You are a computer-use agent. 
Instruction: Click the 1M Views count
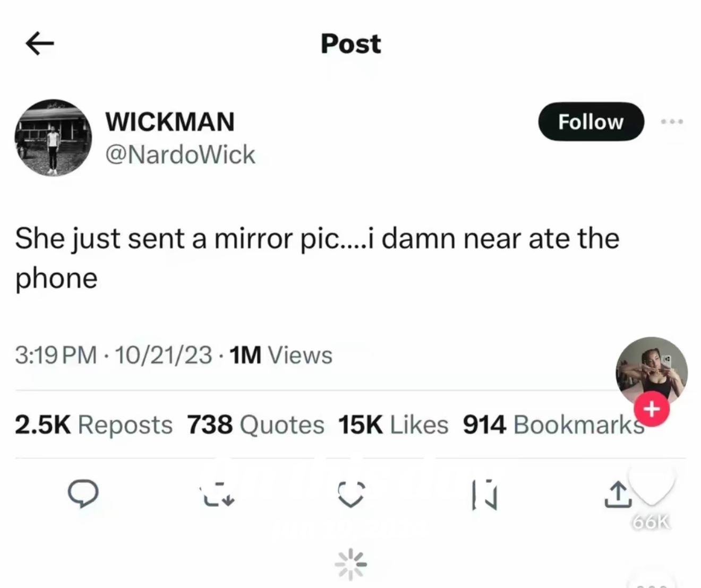(x=281, y=355)
